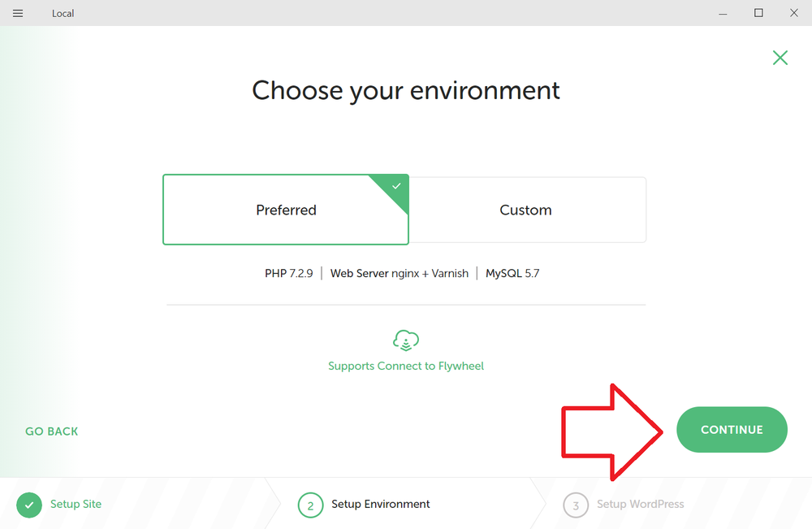Maximize the Local application window

point(758,13)
